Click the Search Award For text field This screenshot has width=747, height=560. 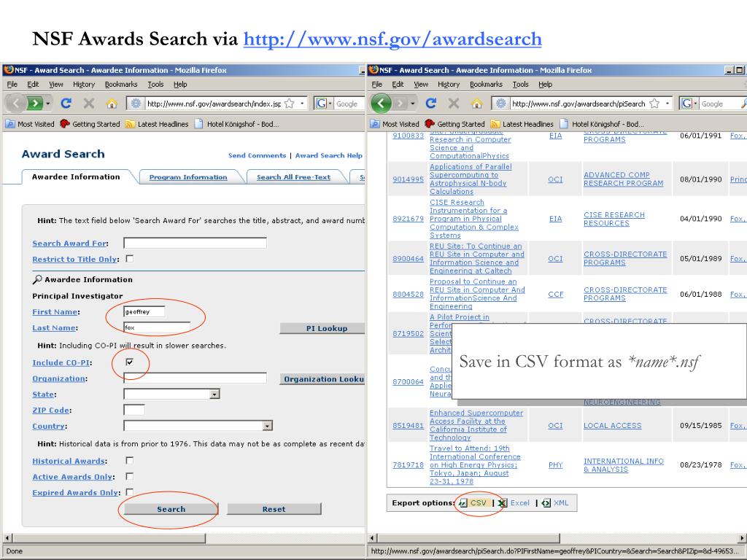(195, 243)
